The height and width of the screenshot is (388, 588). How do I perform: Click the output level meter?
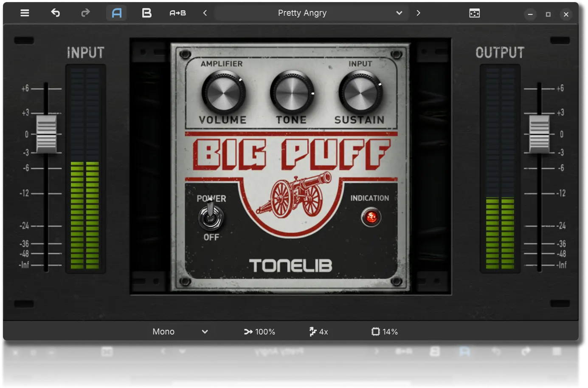pos(500,169)
